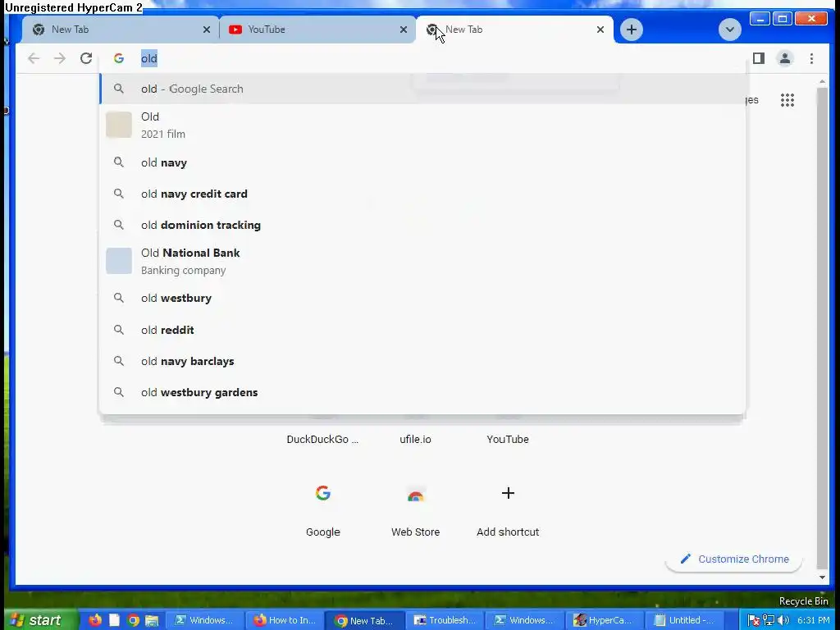Open the profile avatar menu
This screenshot has width=840, height=630.
point(785,58)
